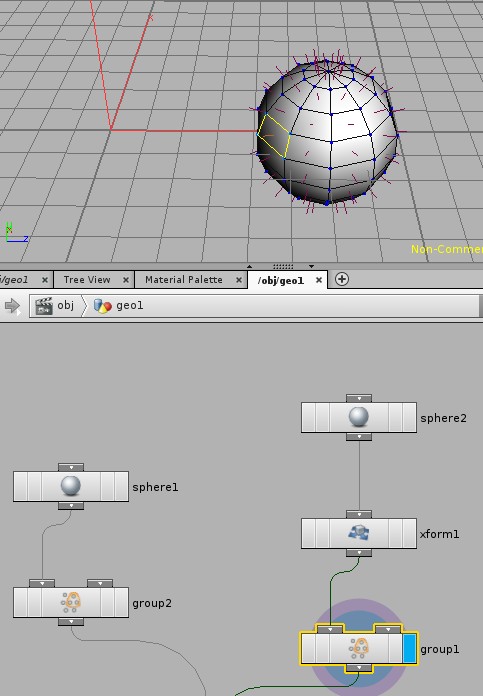
Task: Open the Material Palette tab
Action: coord(184,280)
